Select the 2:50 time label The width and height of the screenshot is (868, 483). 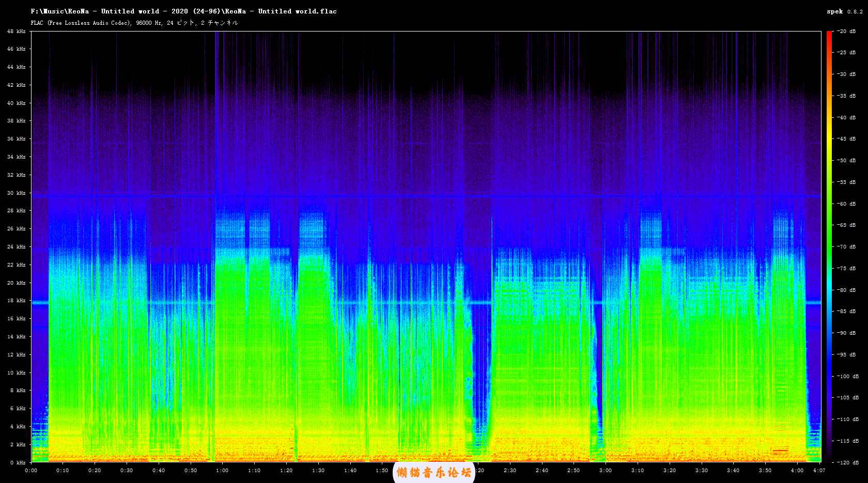[x=574, y=471]
